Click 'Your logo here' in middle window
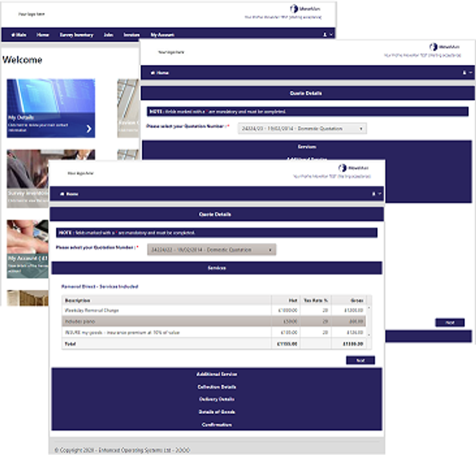Screen dimensions: 476x455 [x=171, y=52]
